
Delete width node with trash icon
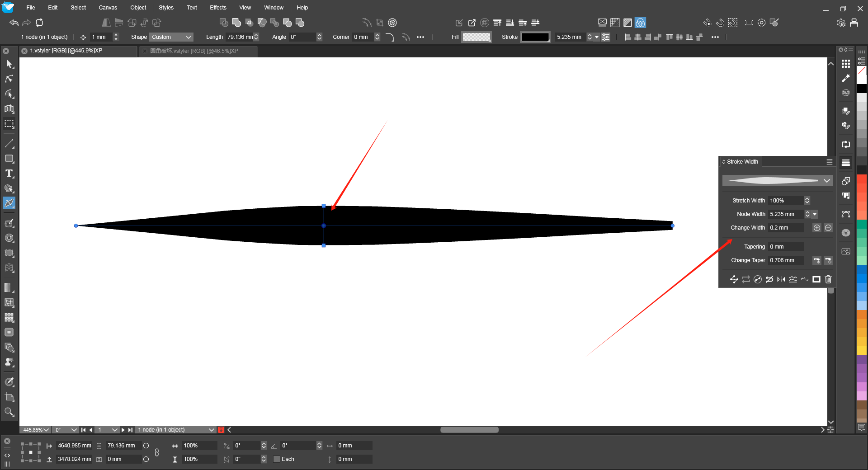click(x=828, y=279)
